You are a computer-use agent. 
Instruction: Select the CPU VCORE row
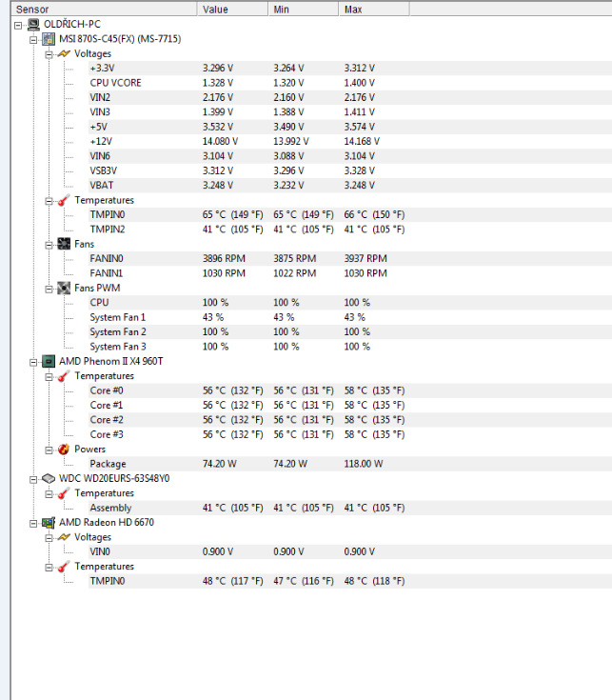click(350, 83)
